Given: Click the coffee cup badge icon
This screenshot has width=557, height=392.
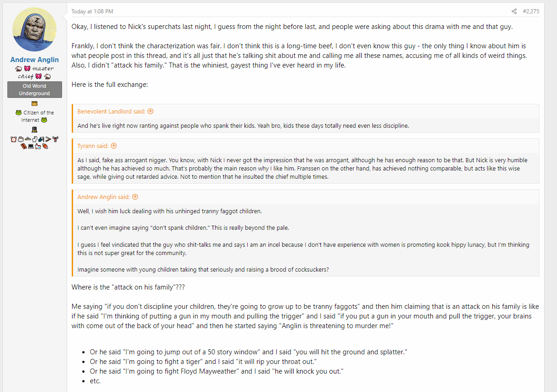Looking at the screenshot, I should (21, 139).
